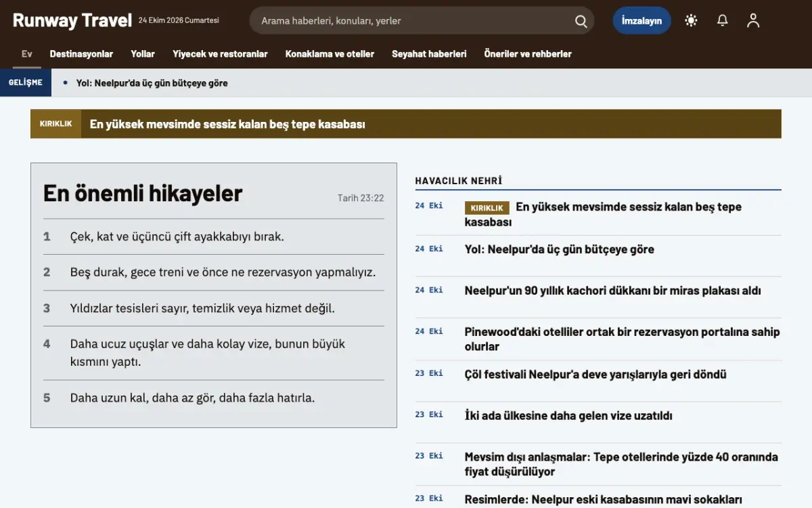
Task: Click the HAVACILIK NEHRİ heading
Action: click(459, 181)
